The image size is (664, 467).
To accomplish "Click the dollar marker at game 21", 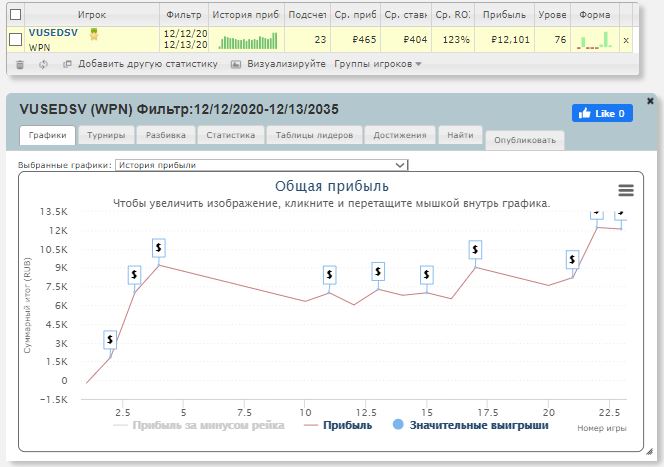I will 573,260.
